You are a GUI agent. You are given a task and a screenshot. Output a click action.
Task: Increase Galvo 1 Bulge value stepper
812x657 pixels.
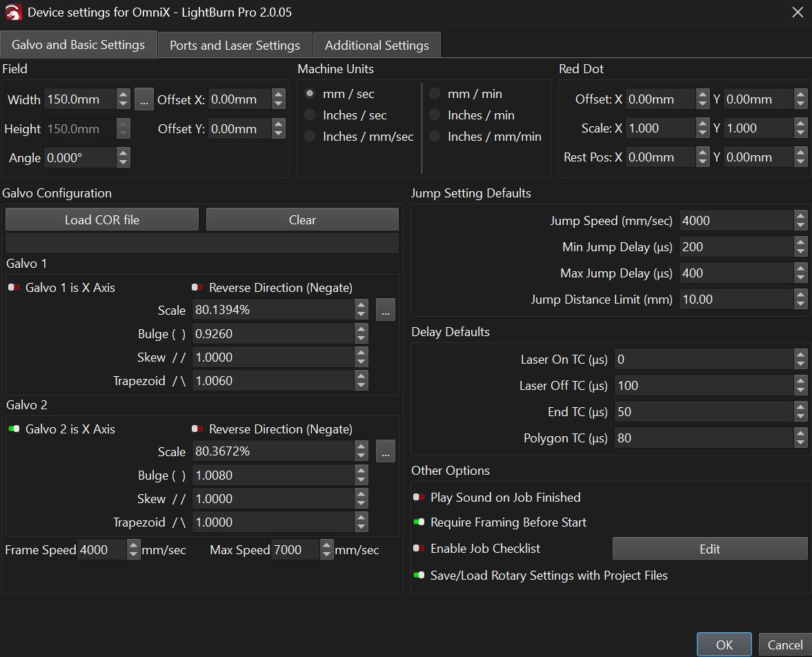362,329
